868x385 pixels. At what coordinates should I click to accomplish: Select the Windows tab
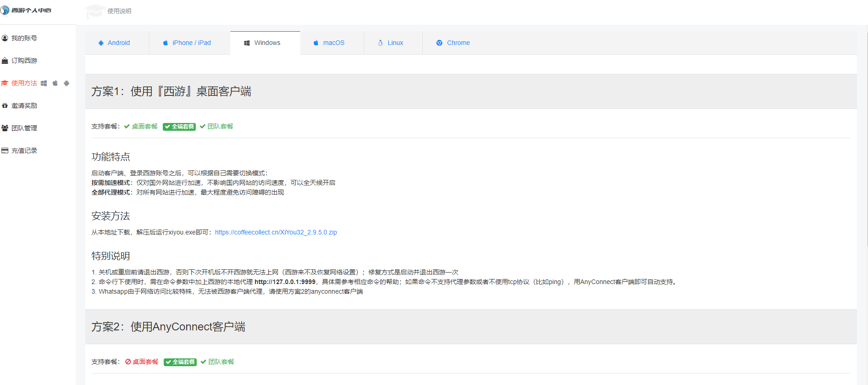[x=265, y=43]
